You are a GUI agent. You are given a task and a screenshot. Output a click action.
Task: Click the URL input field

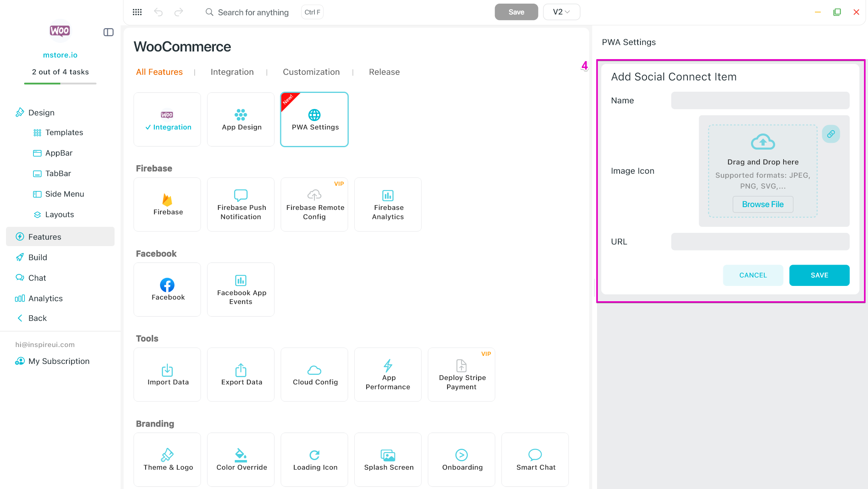(x=760, y=242)
